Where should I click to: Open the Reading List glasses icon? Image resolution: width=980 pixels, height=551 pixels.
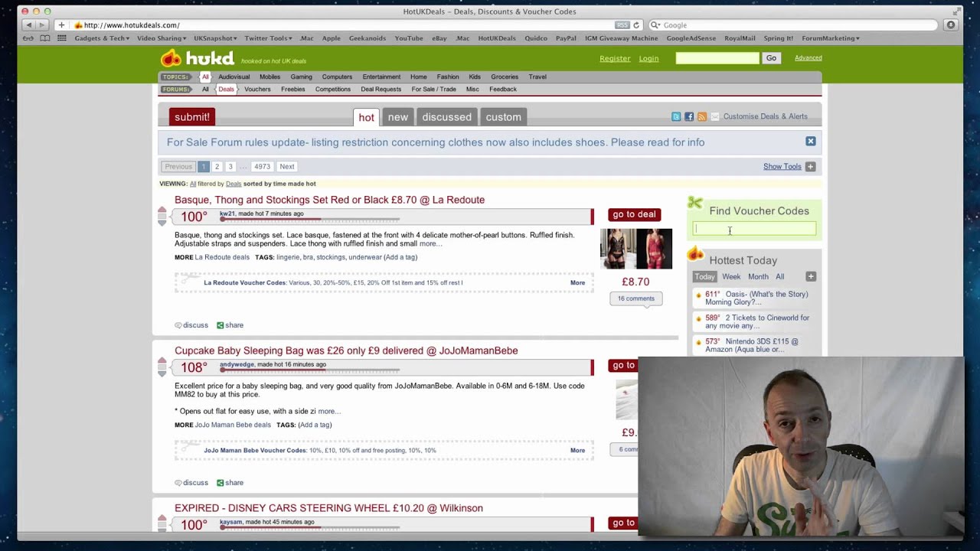[28, 38]
